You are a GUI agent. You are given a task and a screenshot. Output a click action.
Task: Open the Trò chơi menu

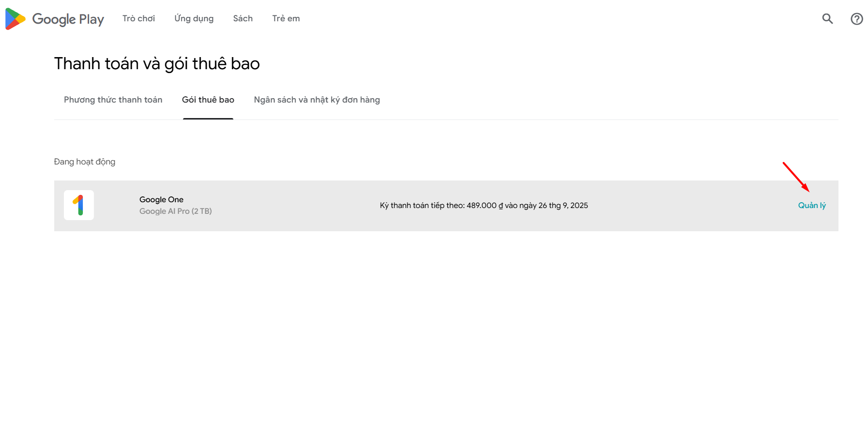point(138,18)
